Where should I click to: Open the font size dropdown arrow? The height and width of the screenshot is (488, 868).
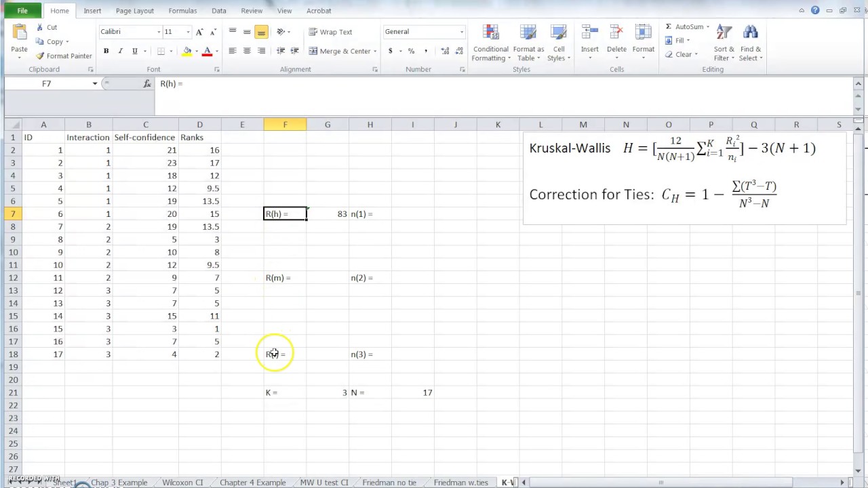(x=188, y=32)
